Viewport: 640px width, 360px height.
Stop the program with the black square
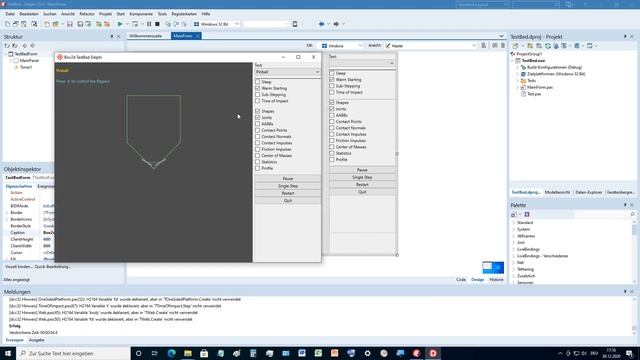[157, 24]
